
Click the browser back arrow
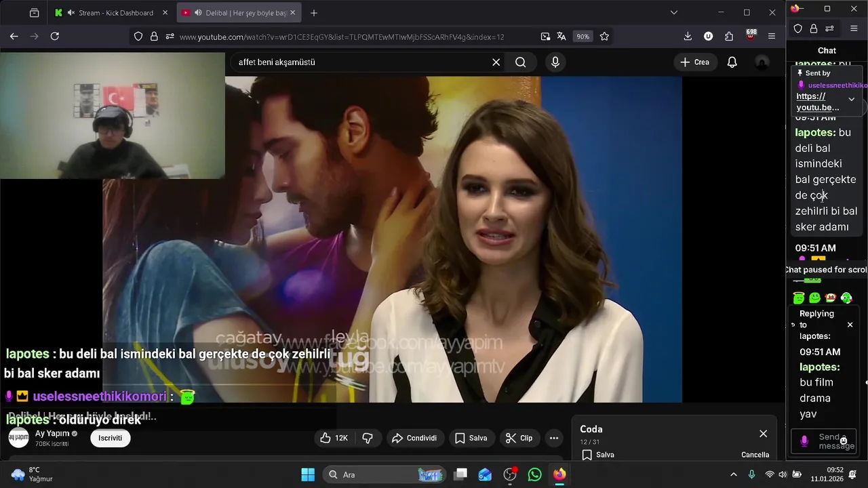(x=14, y=37)
